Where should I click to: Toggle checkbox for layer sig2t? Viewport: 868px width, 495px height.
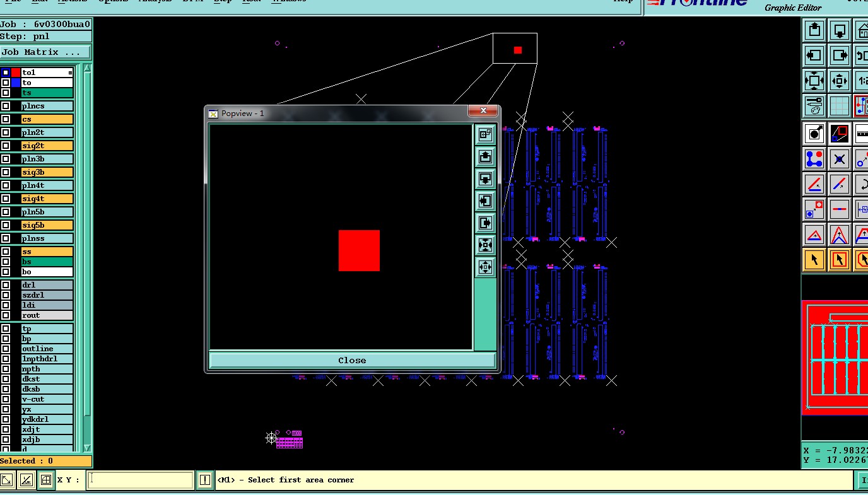tap(6, 146)
